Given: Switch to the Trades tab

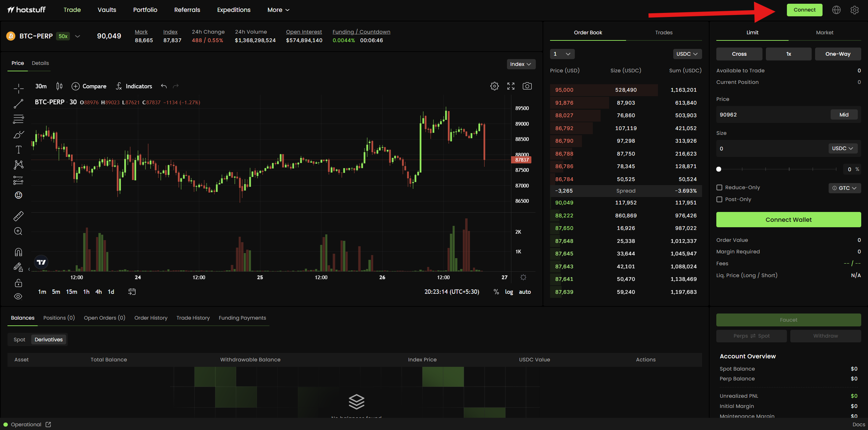Looking at the screenshot, I should (x=663, y=33).
